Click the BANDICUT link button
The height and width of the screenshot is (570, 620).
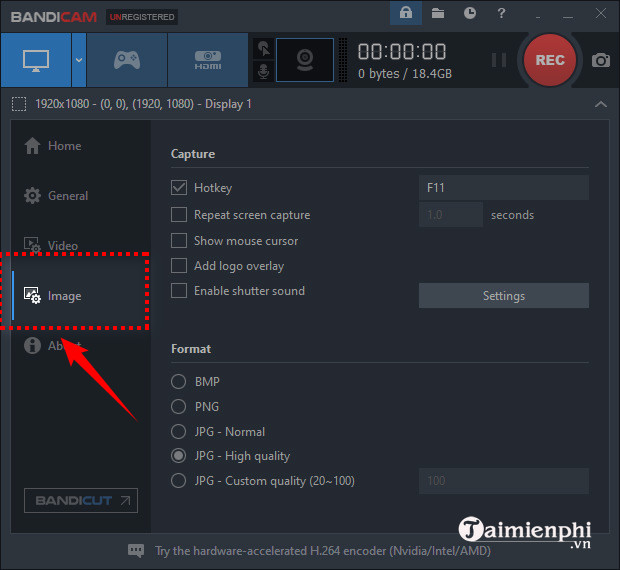point(81,500)
